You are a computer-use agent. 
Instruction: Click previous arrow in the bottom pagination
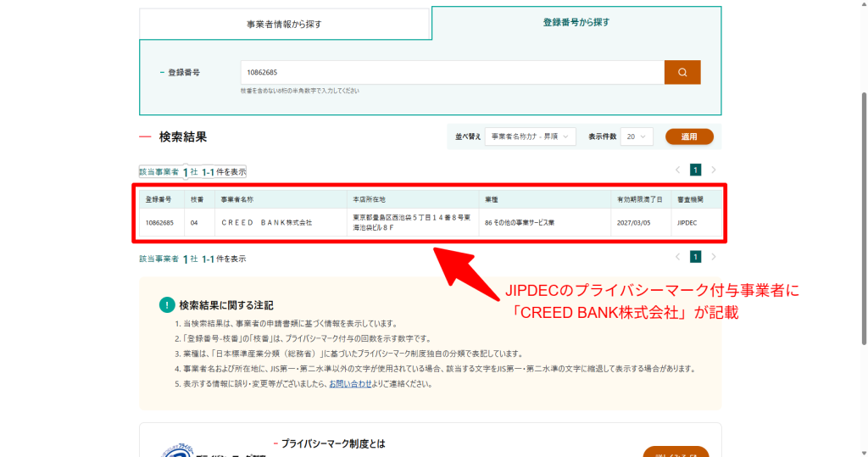[676, 257]
